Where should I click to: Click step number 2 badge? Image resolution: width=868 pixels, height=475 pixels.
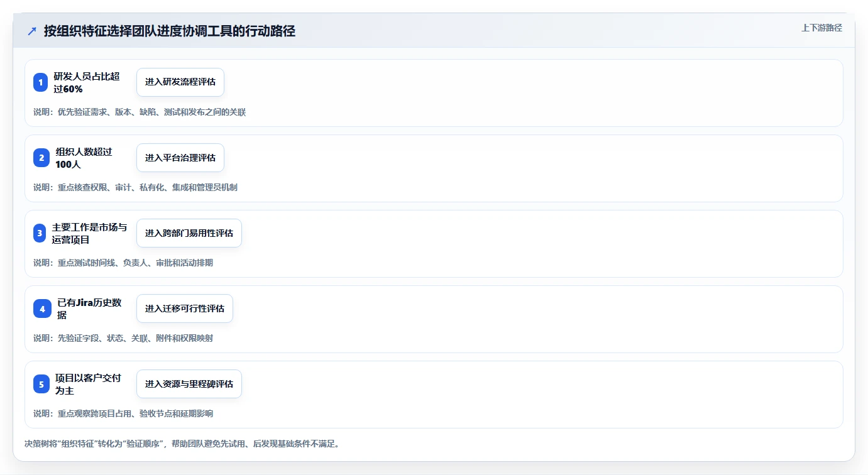41,158
